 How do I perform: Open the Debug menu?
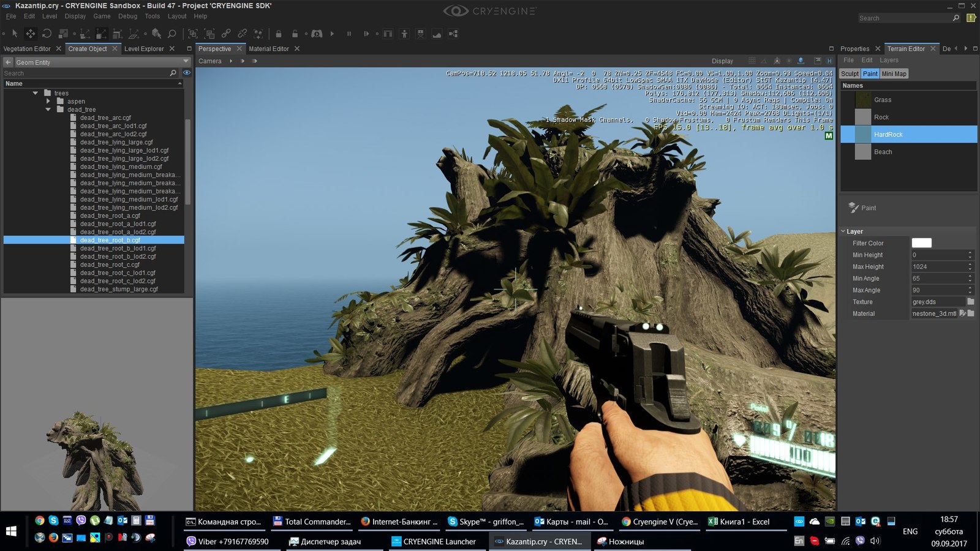click(x=127, y=17)
